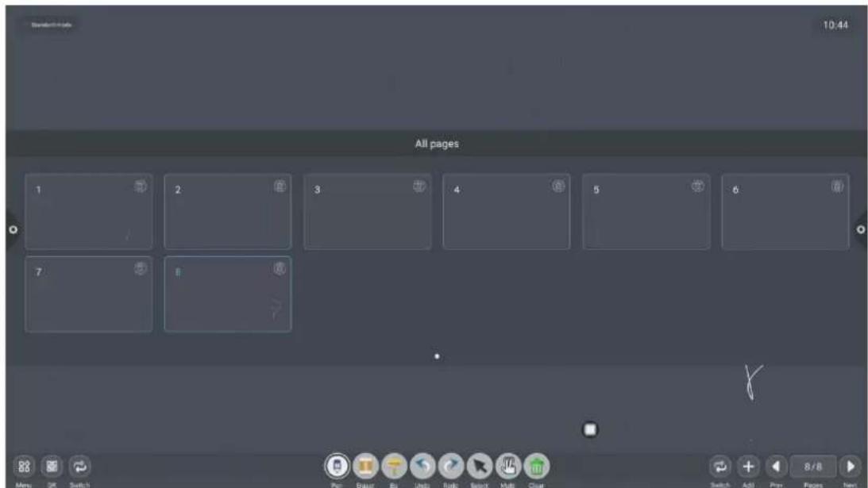Open page 6 thumbnail
The height and width of the screenshot is (488, 868).
pos(785,211)
